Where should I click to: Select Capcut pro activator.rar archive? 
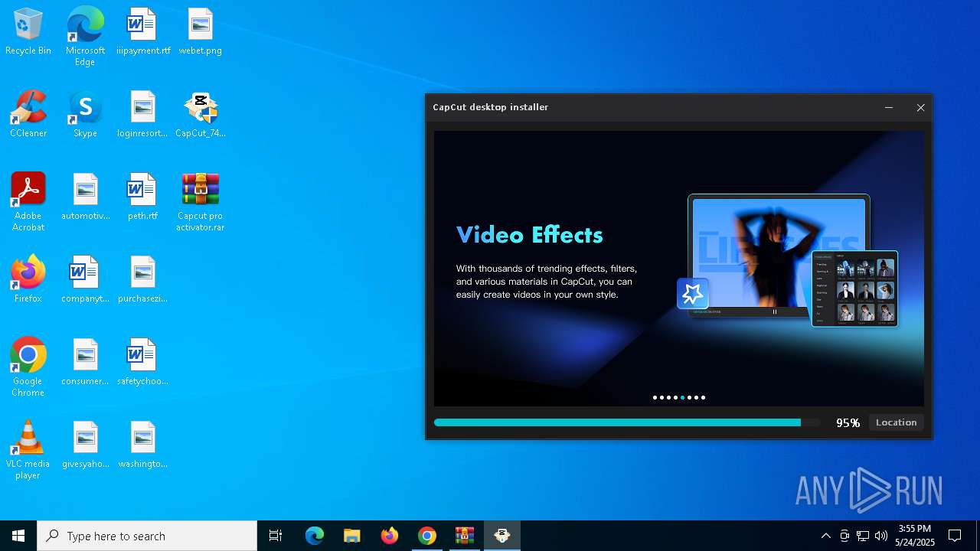200,202
